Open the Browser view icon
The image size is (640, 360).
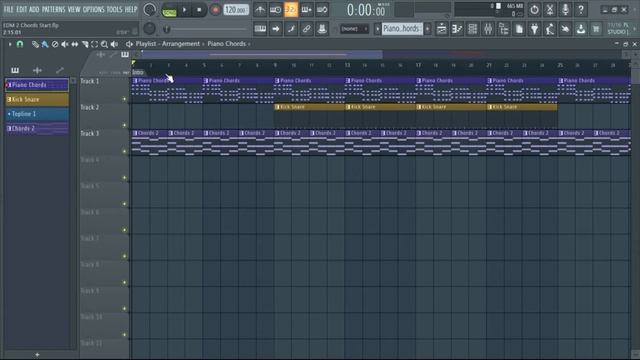(504, 29)
